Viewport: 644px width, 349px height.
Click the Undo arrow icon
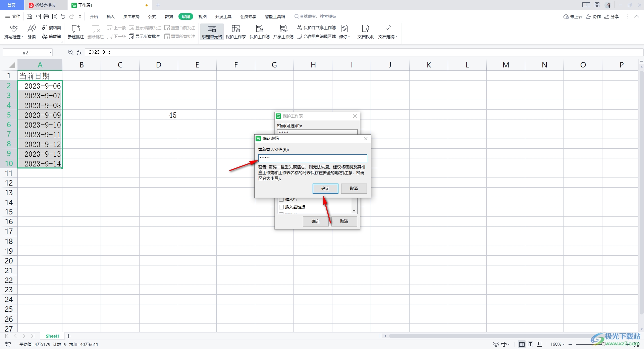[x=63, y=16]
